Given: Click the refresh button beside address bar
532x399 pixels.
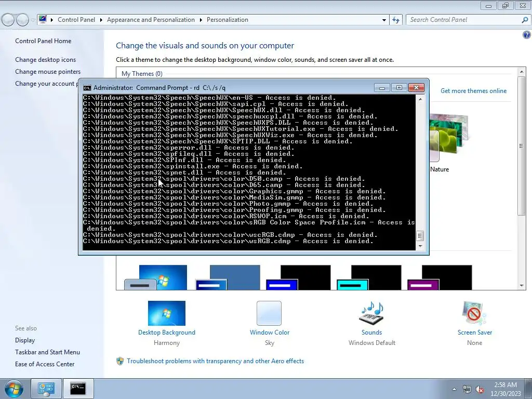Looking at the screenshot, I should (x=395, y=20).
